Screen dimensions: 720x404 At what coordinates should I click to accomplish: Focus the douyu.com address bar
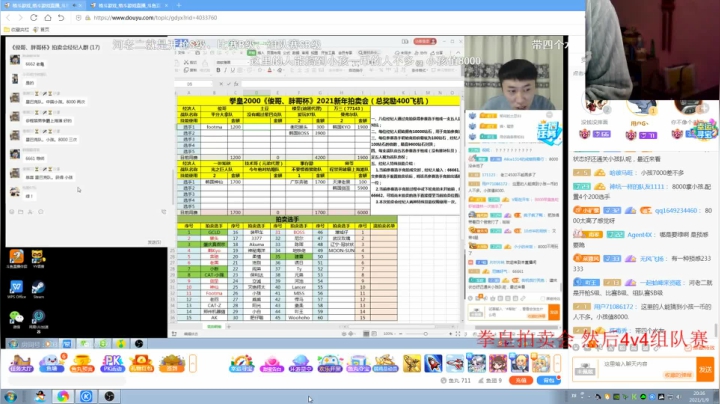click(155, 18)
